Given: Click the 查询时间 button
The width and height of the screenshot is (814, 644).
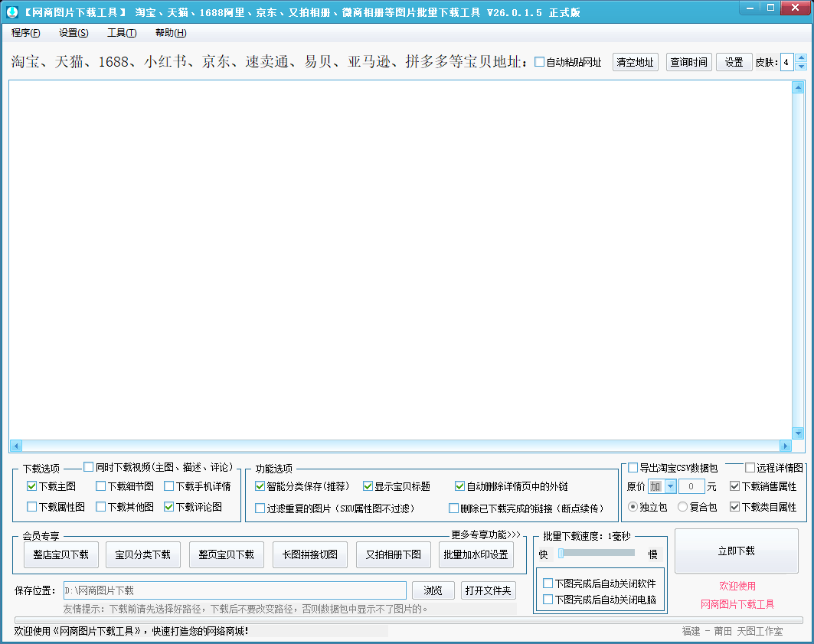Looking at the screenshot, I should pyautogui.click(x=688, y=62).
